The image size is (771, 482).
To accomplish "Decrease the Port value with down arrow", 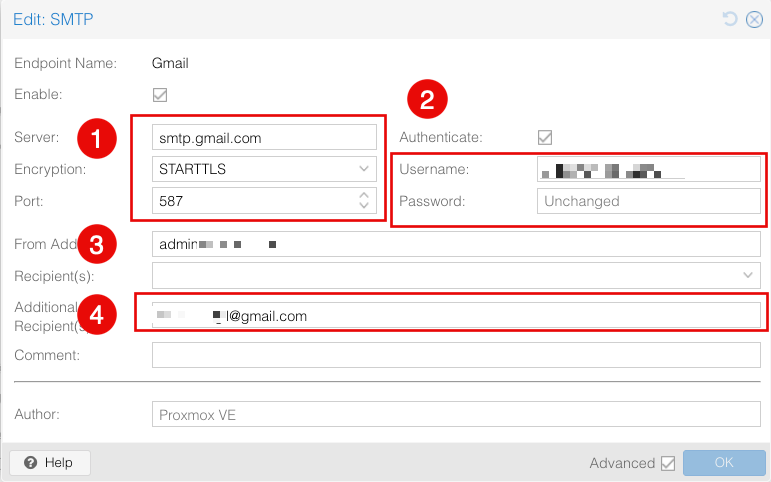I will coord(364,206).
